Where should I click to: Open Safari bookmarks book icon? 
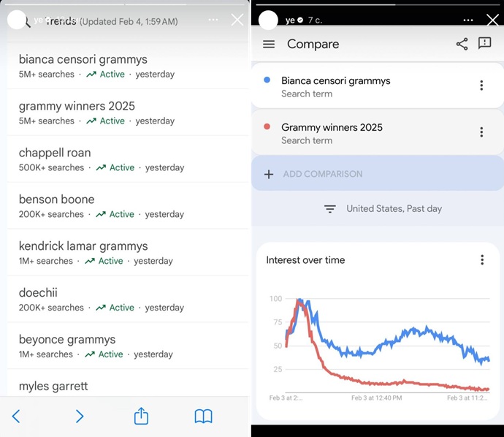tap(204, 417)
